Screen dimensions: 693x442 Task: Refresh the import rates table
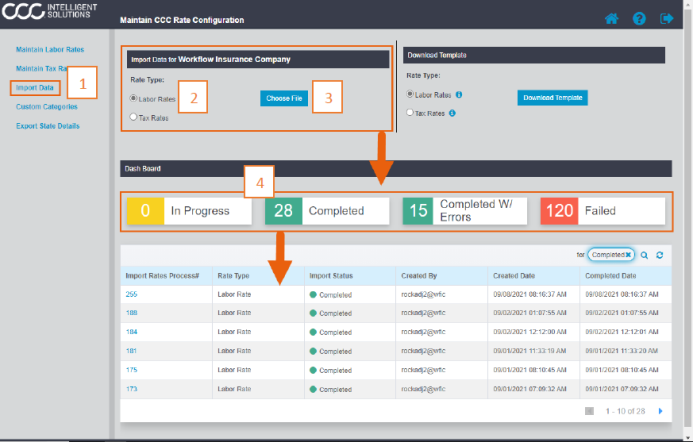click(x=660, y=256)
